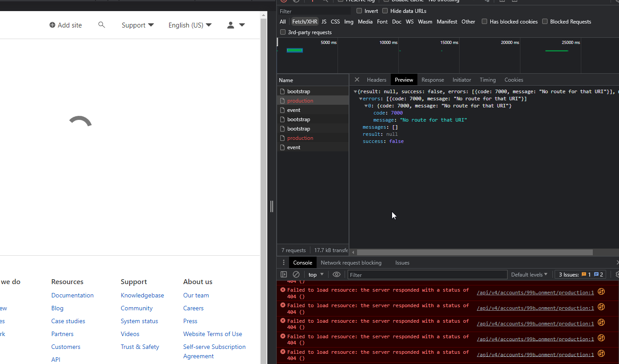
Task: Expand the English (US) language dropdown
Action: (x=190, y=25)
